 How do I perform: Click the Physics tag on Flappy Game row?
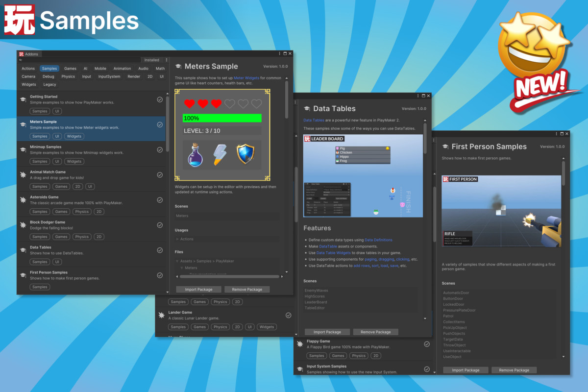tap(358, 356)
